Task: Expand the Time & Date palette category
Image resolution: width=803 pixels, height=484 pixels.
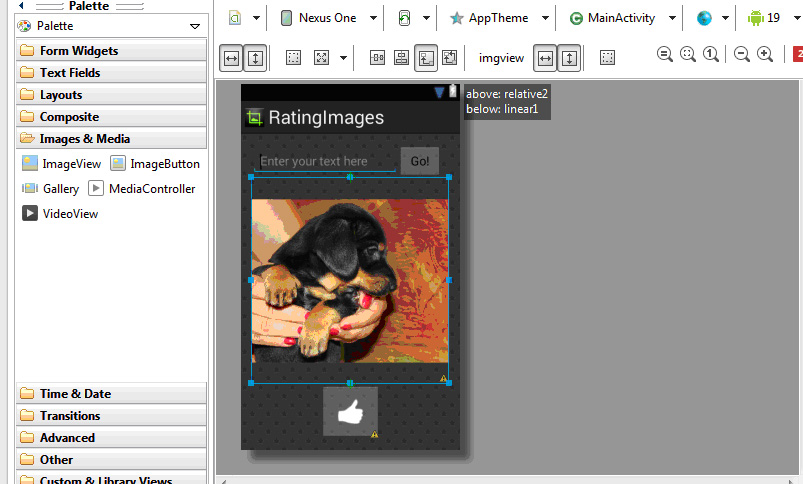Action: tap(112, 393)
